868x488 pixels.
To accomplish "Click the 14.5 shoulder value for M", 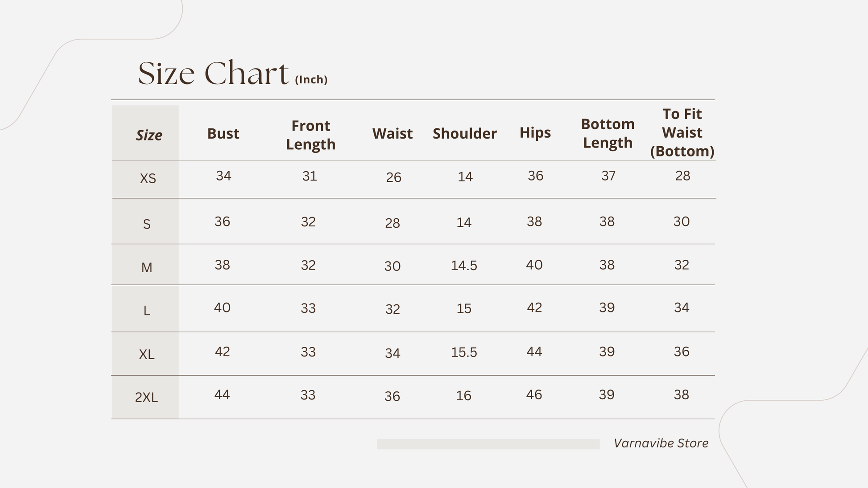I will (x=464, y=266).
